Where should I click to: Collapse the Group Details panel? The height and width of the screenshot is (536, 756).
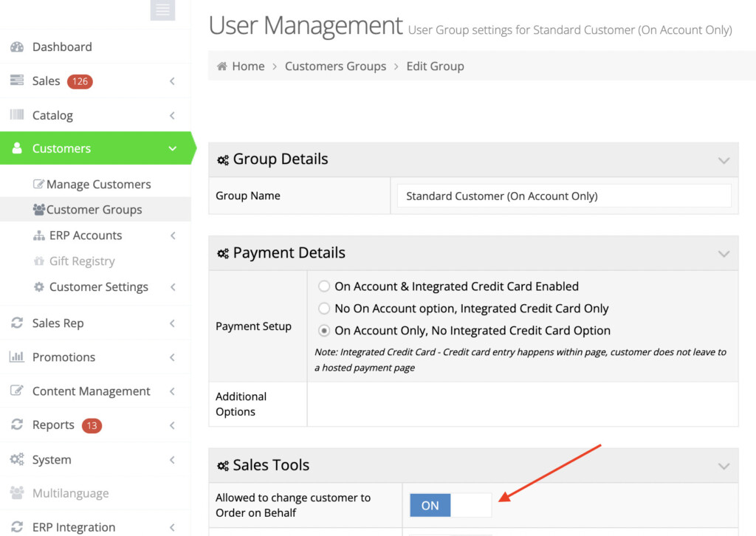tap(724, 160)
